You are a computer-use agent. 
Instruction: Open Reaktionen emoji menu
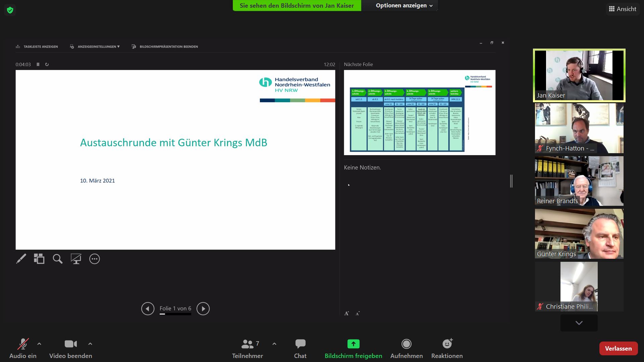point(447,348)
